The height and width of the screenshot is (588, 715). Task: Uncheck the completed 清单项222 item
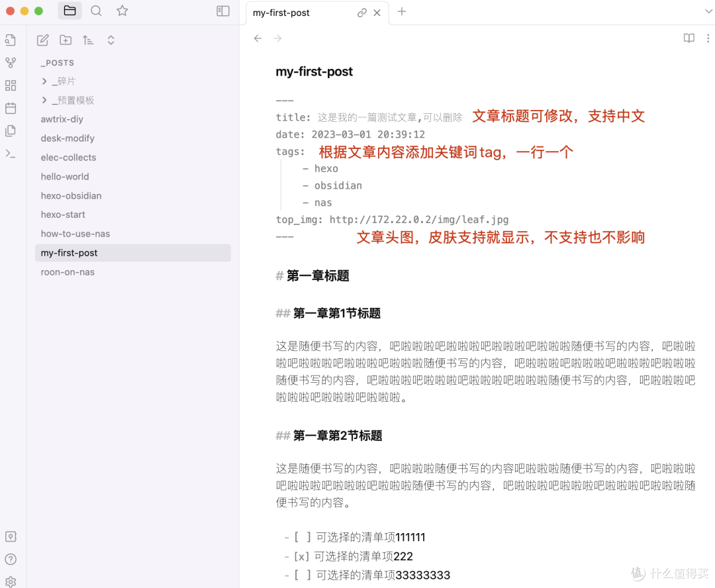[x=299, y=556]
